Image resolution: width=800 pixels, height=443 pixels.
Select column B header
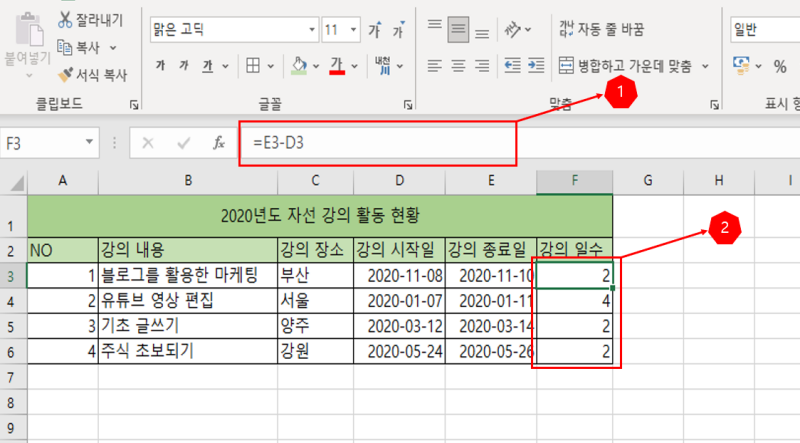pyautogui.click(x=188, y=181)
